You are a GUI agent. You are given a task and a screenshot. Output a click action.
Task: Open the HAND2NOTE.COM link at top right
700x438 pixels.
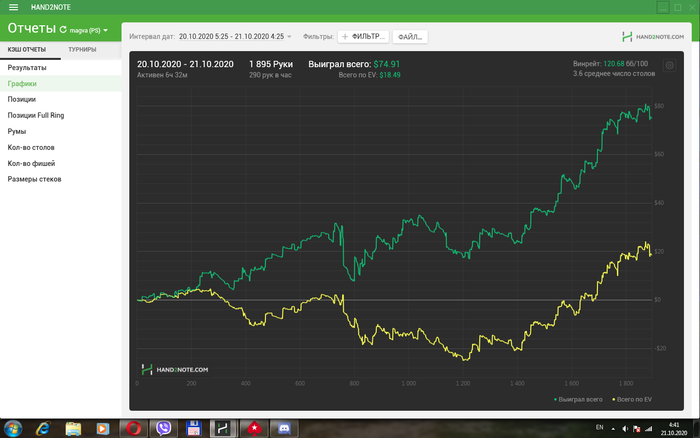pyautogui.click(x=653, y=37)
